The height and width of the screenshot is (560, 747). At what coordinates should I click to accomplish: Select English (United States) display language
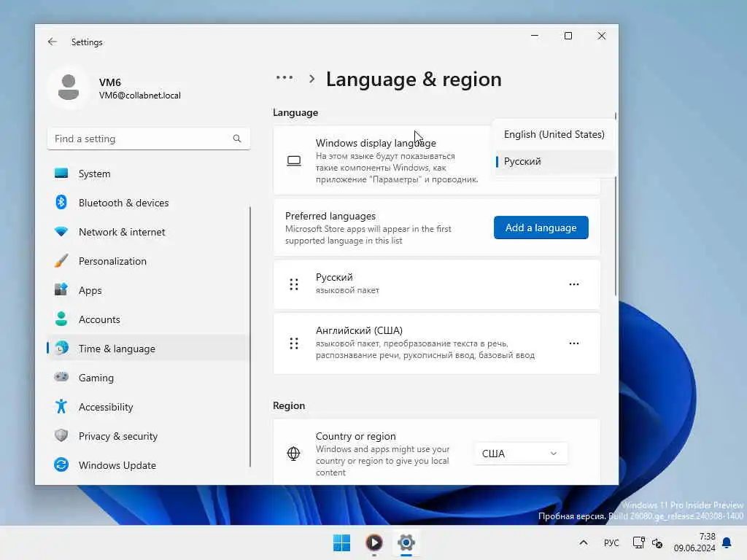pyautogui.click(x=554, y=134)
